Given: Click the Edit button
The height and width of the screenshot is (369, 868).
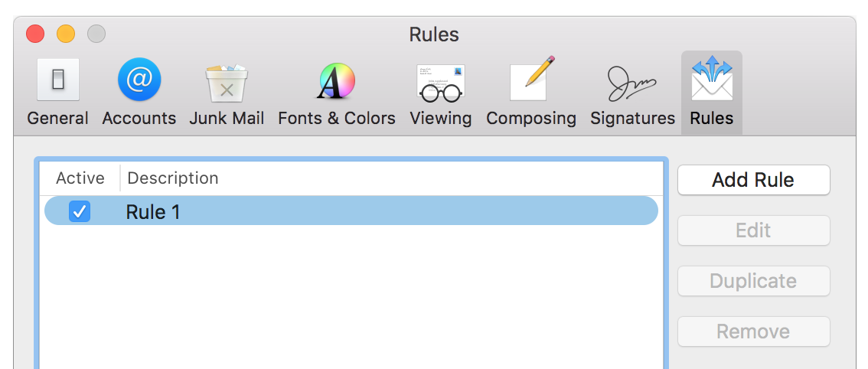Looking at the screenshot, I should (753, 230).
